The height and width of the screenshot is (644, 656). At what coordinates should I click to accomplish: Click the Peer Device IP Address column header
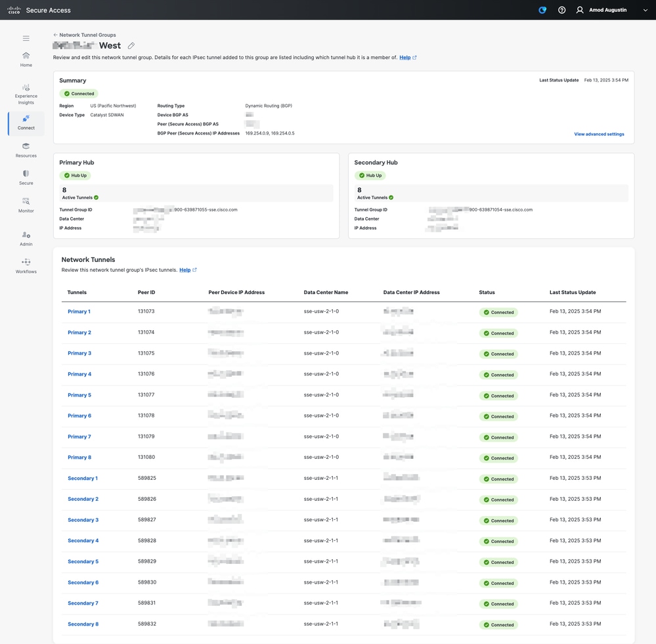(236, 292)
